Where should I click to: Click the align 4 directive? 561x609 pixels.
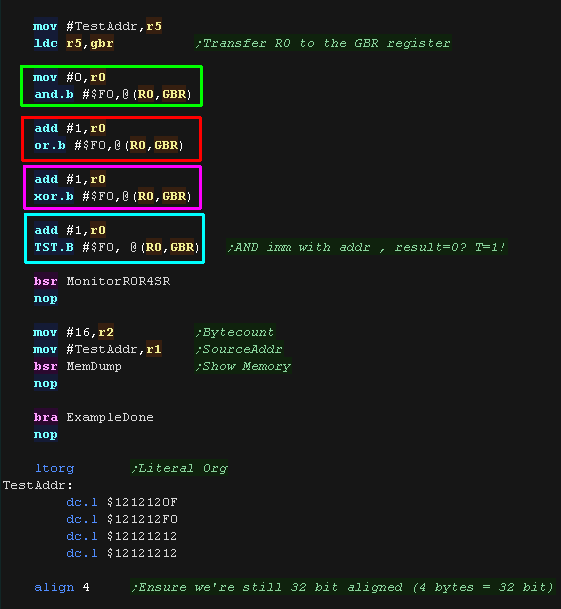pyautogui.click(x=62, y=587)
